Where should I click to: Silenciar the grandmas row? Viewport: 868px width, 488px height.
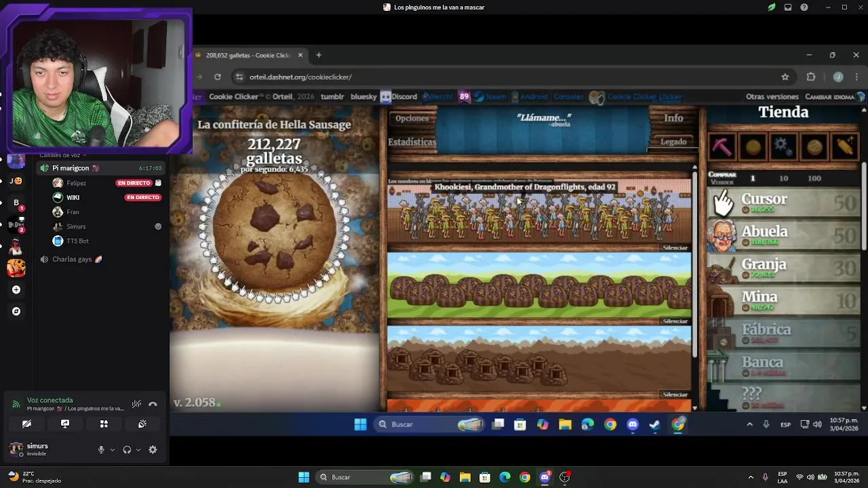coord(675,247)
